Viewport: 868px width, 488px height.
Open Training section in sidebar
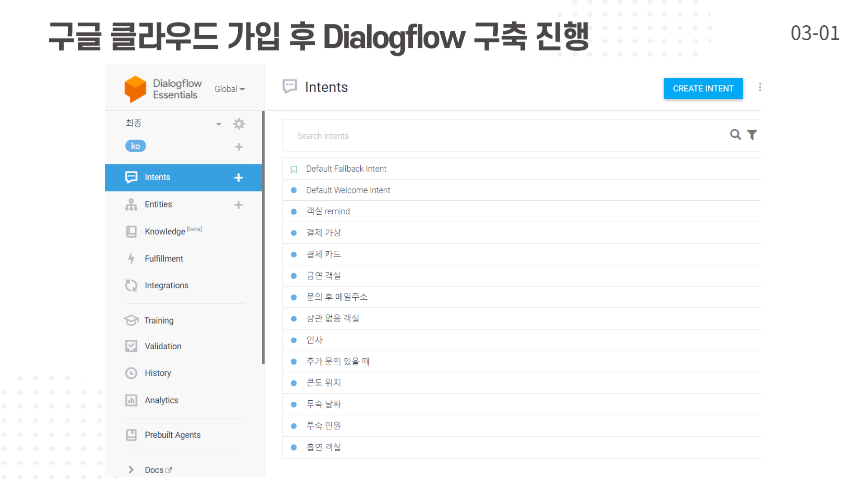pos(158,320)
